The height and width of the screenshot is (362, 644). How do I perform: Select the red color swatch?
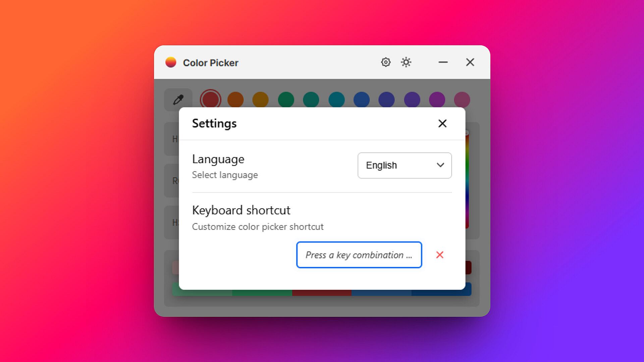coord(210,99)
